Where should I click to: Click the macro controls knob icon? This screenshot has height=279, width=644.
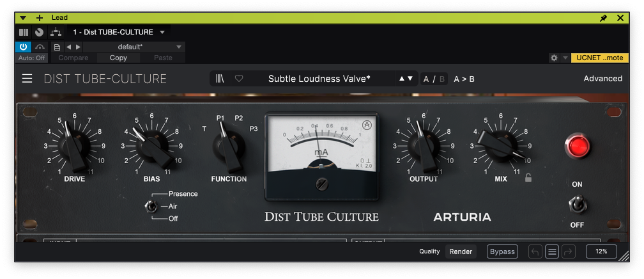pos(40,32)
